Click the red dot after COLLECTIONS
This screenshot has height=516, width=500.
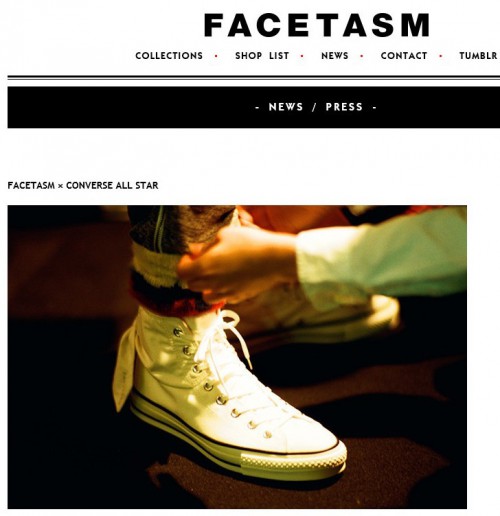216,56
